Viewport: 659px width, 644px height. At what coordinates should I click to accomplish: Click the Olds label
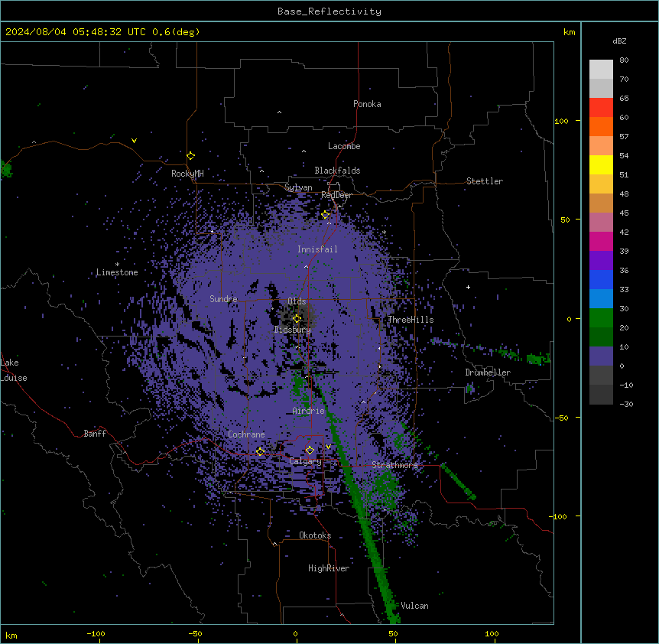[x=297, y=301]
